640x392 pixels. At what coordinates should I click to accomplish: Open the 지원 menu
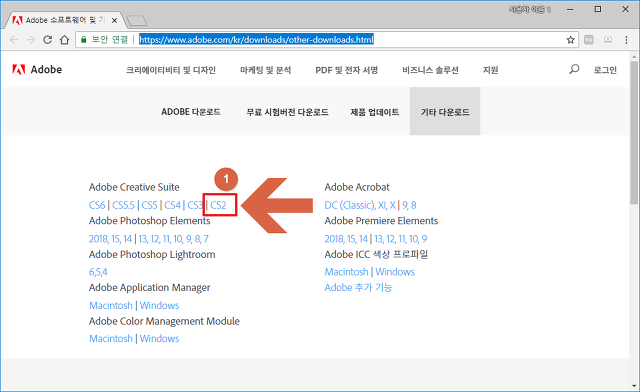pos(491,70)
